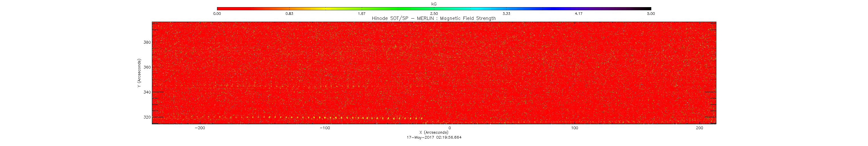The height and width of the screenshot is (146, 868).
Task: Click the 380 tick label on Y axis
Action: [x=147, y=42]
